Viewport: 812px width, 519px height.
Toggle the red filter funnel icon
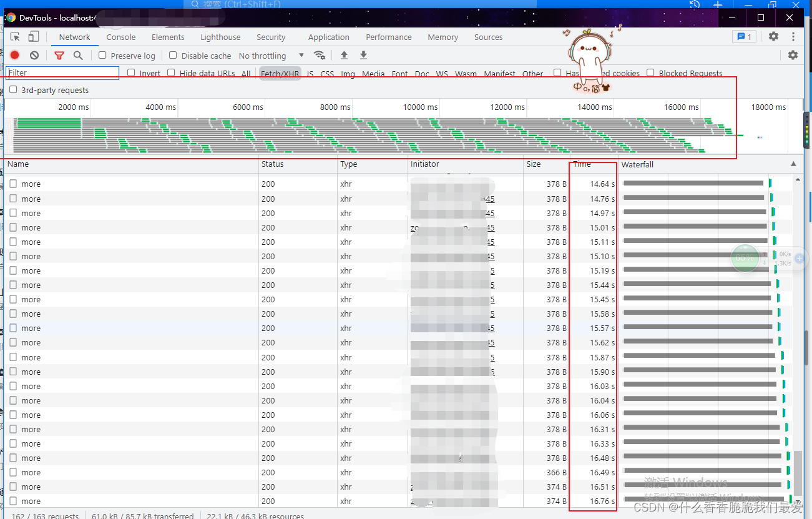coord(59,56)
